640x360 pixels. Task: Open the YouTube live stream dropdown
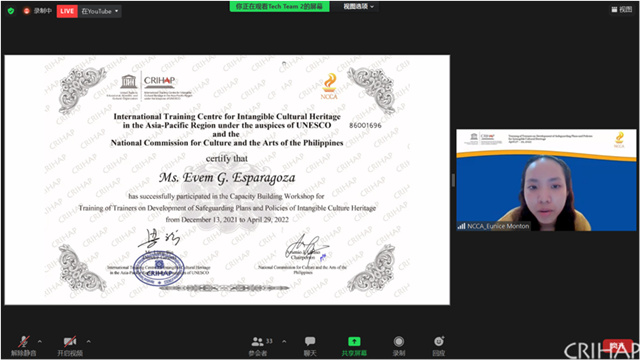100,11
